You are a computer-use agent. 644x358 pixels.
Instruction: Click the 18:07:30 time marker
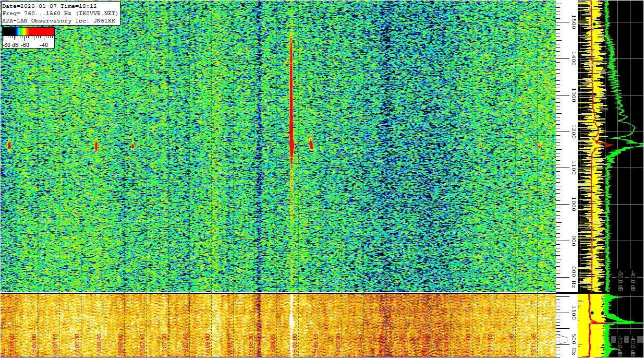164,344
